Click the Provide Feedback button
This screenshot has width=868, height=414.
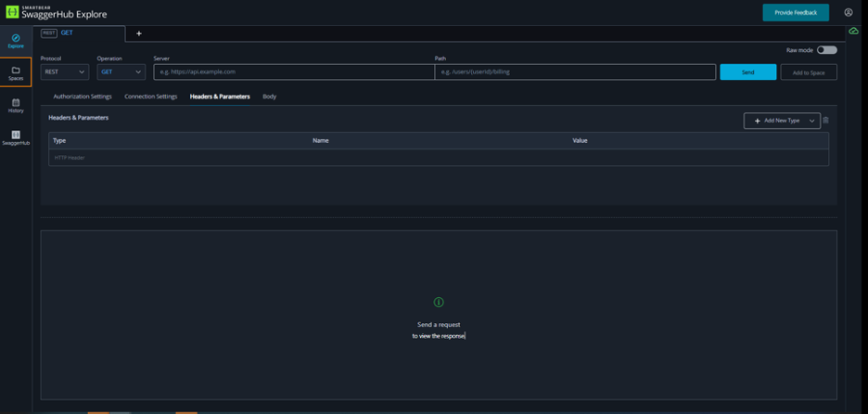point(796,12)
